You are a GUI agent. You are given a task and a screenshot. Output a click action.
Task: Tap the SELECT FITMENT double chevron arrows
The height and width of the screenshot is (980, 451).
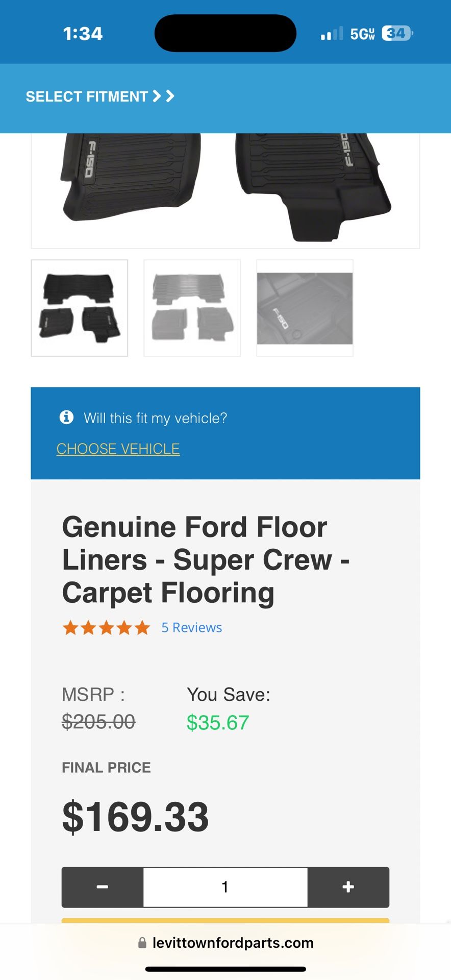[x=164, y=96]
